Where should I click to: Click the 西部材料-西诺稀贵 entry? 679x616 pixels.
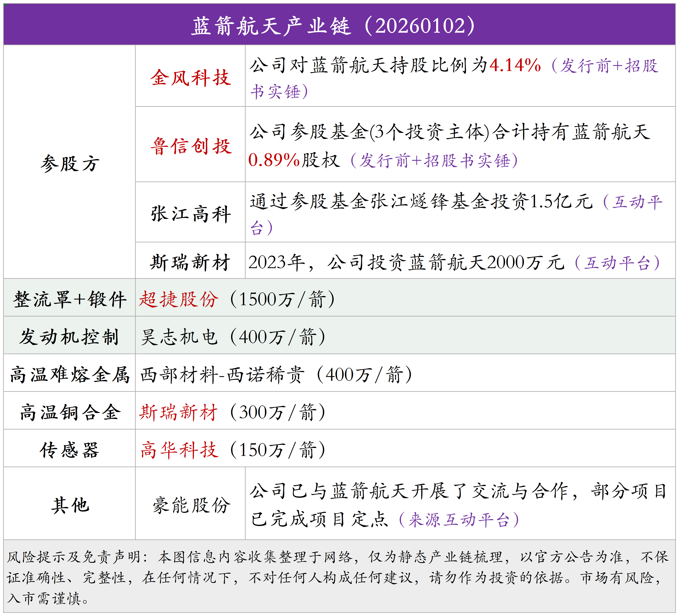(222, 375)
